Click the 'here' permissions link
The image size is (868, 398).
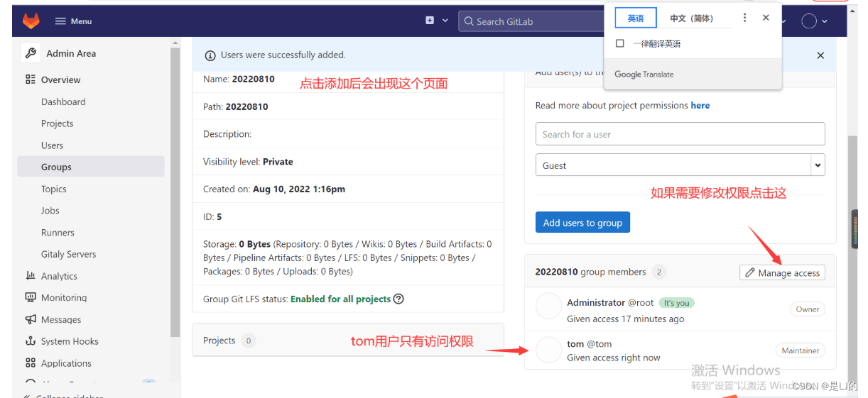pyautogui.click(x=700, y=105)
